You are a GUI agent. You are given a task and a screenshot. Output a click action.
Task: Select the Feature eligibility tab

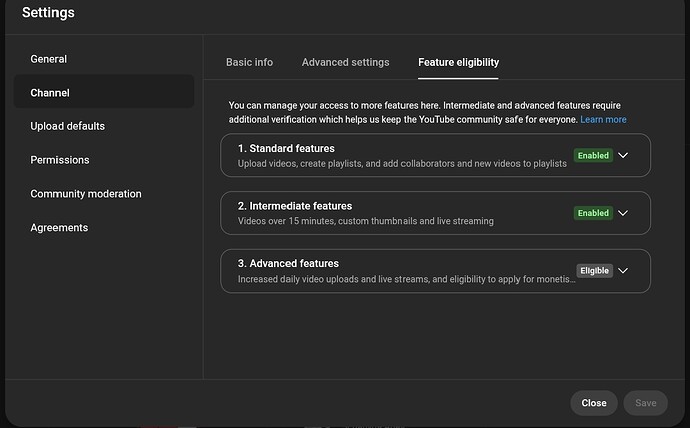(x=458, y=62)
